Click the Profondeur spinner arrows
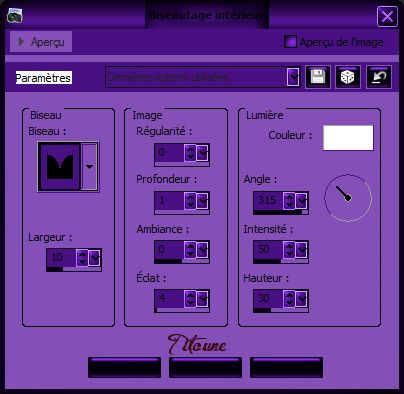 coord(190,201)
